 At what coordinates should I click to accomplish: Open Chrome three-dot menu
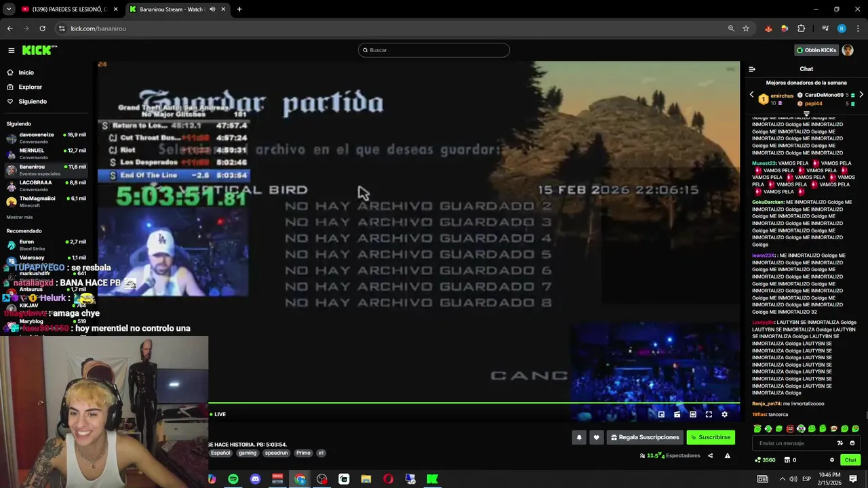[x=858, y=28]
